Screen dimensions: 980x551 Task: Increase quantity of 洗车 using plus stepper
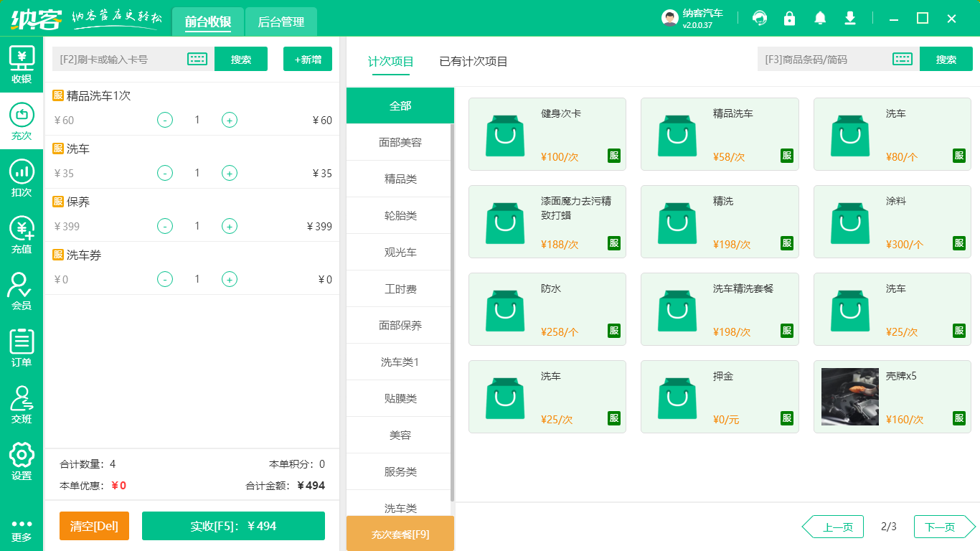230,173
